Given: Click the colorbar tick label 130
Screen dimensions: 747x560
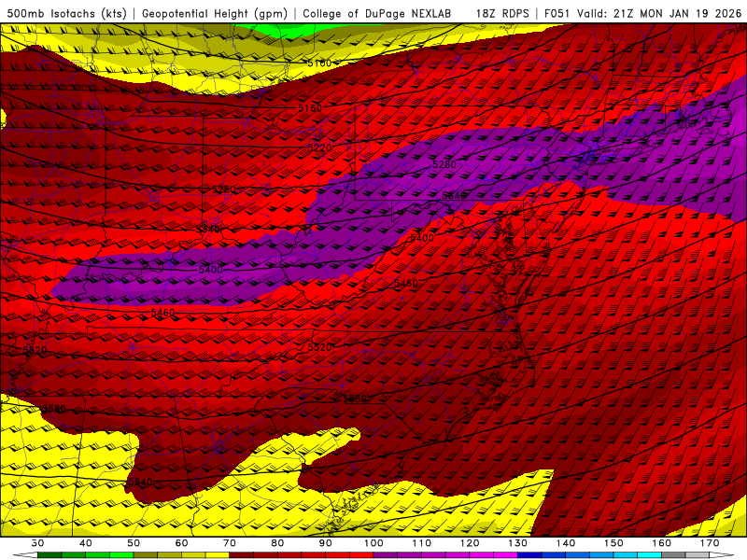Looking at the screenshot, I should (x=517, y=543).
